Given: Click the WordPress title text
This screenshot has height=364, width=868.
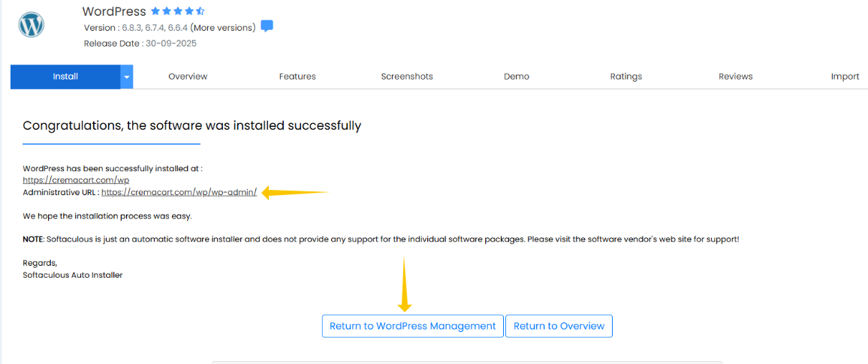Looking at the screenshot, I should [x=114, y=11].
